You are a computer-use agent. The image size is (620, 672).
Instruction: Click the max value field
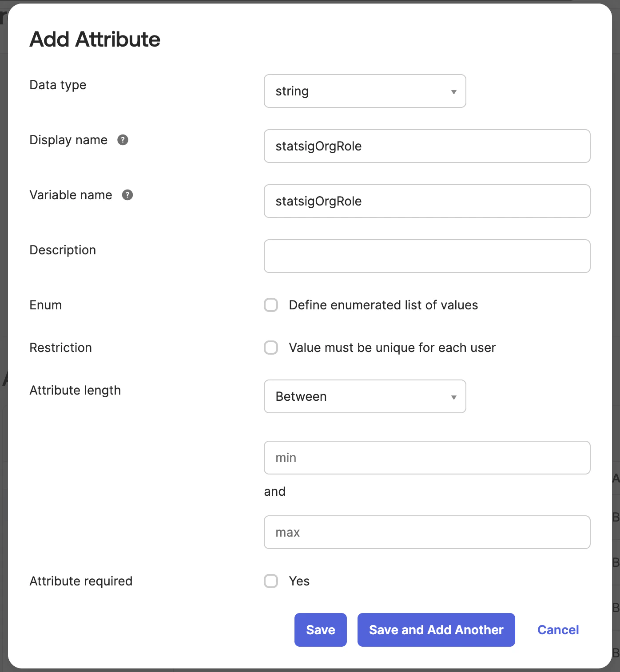[427, 532]
